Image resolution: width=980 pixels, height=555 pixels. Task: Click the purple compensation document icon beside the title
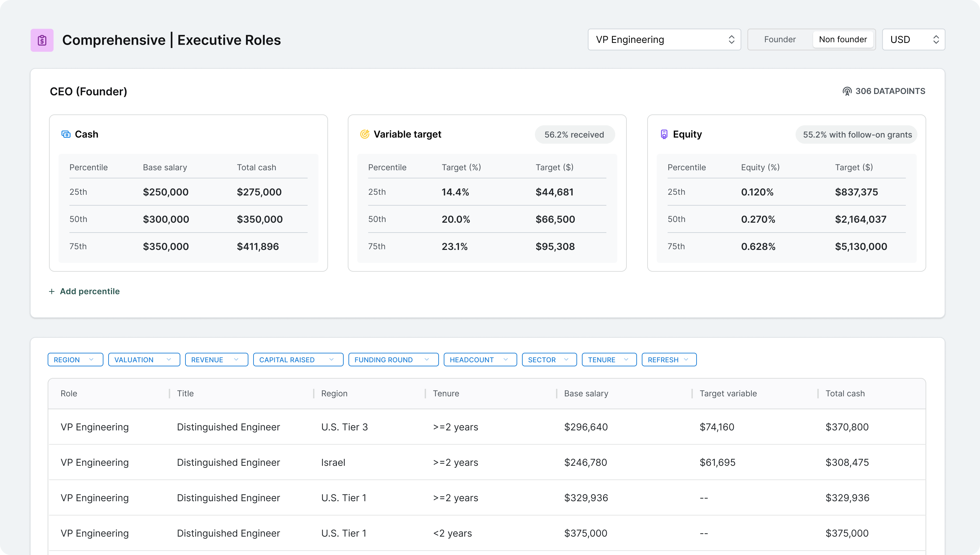(42, 39)
